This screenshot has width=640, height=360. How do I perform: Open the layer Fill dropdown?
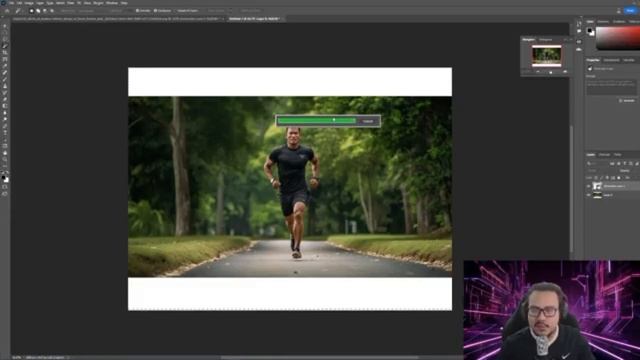(636, 178)
